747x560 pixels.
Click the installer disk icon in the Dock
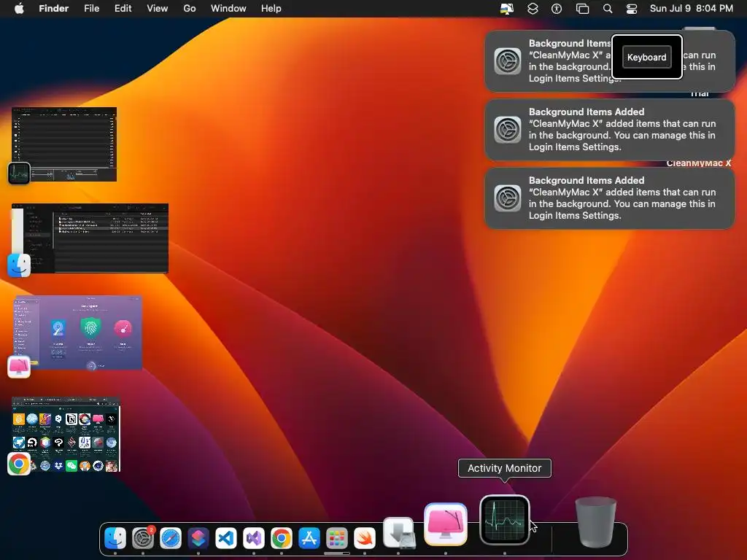(x=399, y=532)
